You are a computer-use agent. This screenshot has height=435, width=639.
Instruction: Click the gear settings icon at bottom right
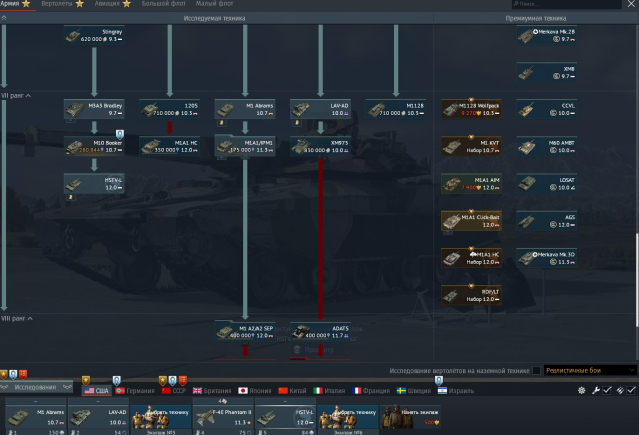pyautogui.click(x=582, y=390)
